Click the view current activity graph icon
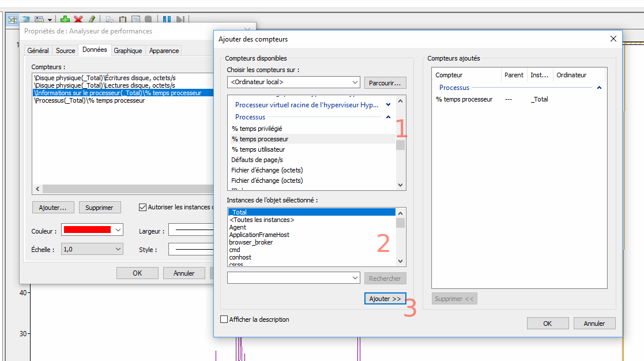The width and height of the screenshot is (644, 361). [x=12, y=20]
